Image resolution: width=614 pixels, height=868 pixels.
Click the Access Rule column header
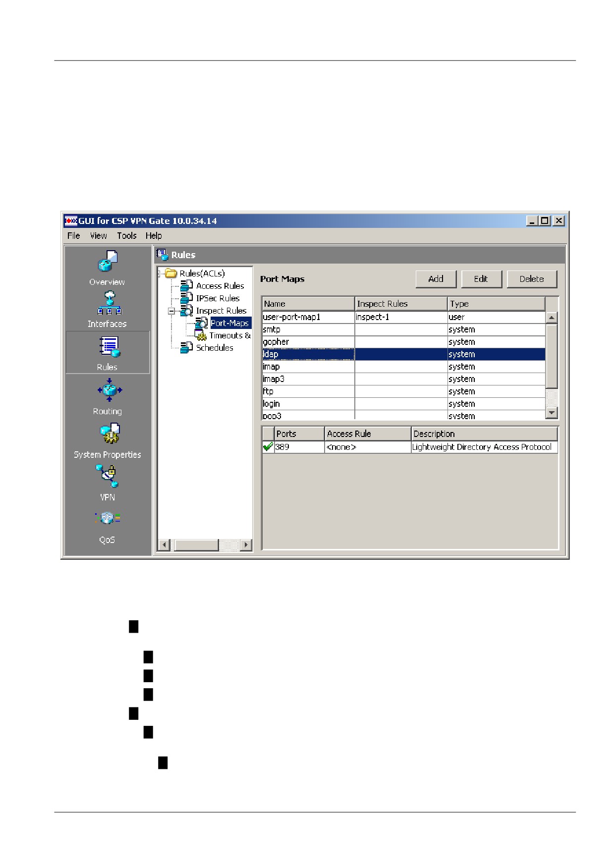click(368, 434)
